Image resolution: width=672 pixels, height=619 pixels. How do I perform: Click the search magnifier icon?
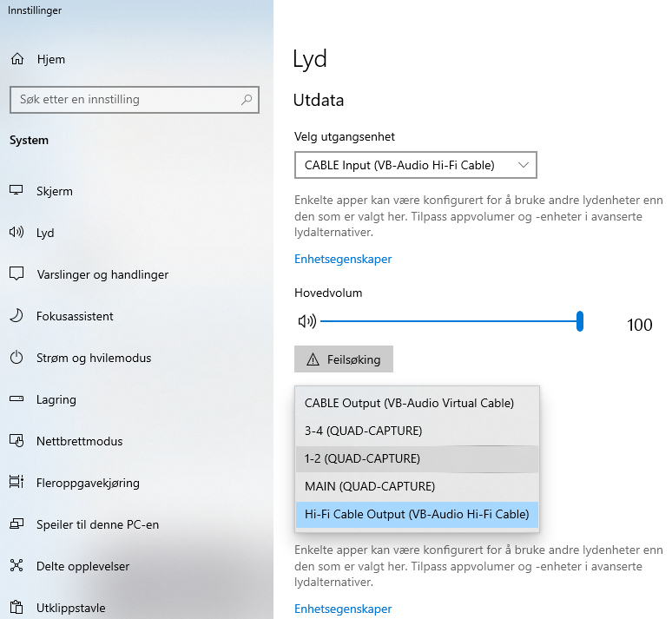(247, 100)
